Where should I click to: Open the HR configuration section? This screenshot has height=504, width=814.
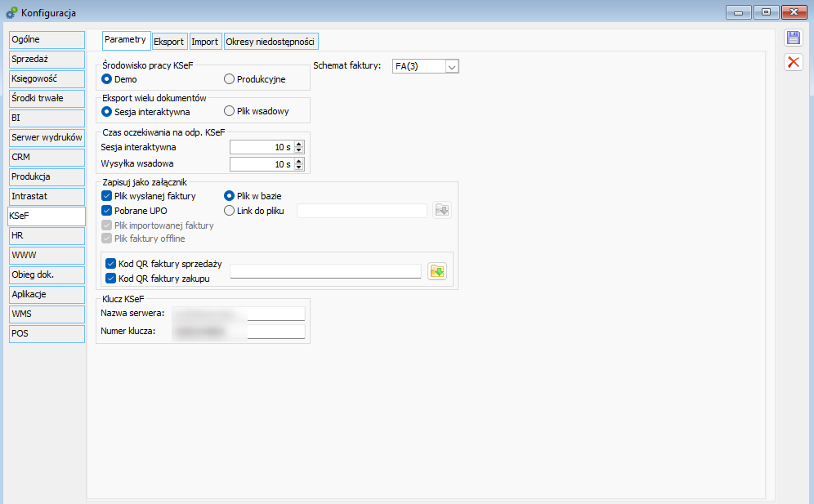pos(47,235)
